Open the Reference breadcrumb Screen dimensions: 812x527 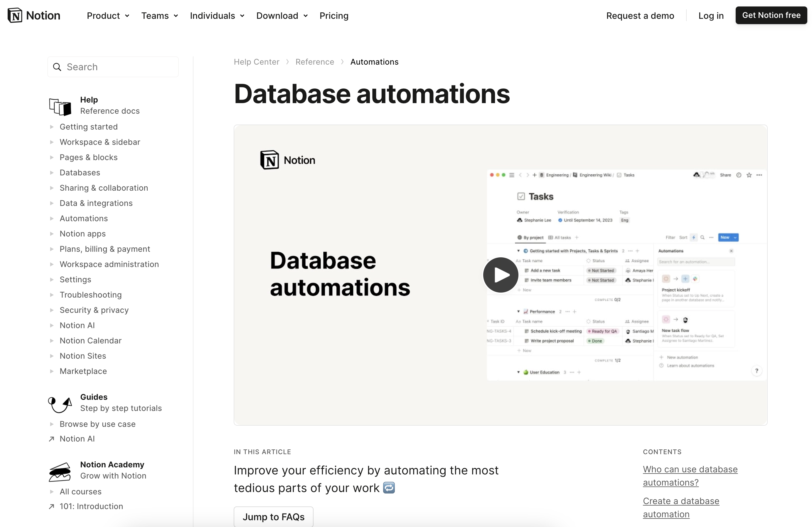315,62
